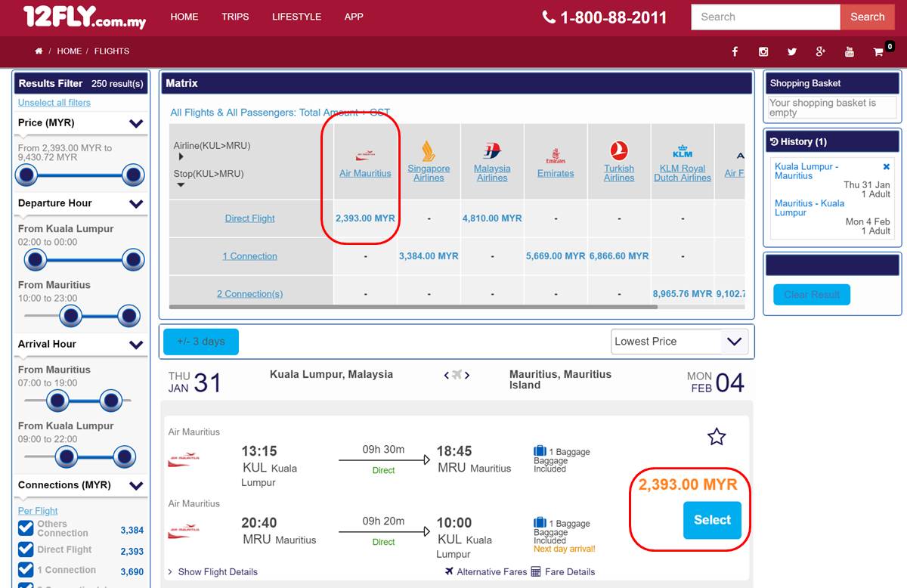Click the 2 Connection(s) row link
Viewport: 907px width, 588px height.
click(x=250, y=294)
